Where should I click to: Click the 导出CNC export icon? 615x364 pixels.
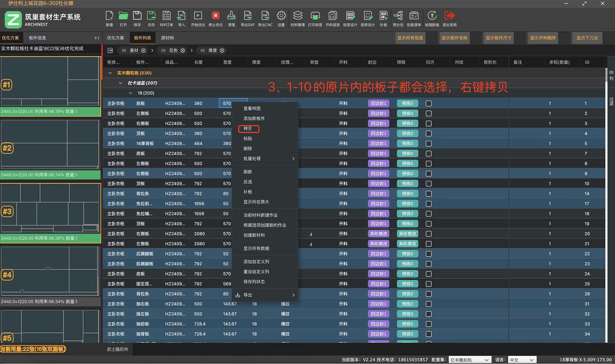pyautogui.click(x=265, y=16)
